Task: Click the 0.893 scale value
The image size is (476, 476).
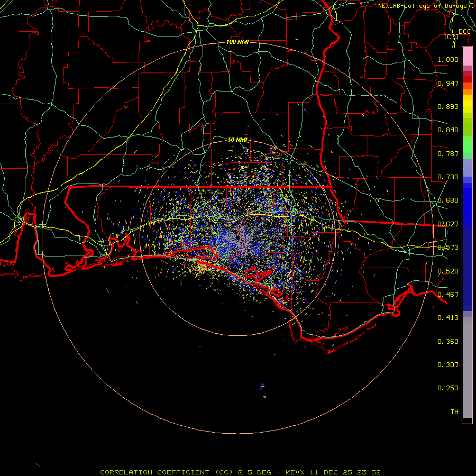Action: pos(448,106)
